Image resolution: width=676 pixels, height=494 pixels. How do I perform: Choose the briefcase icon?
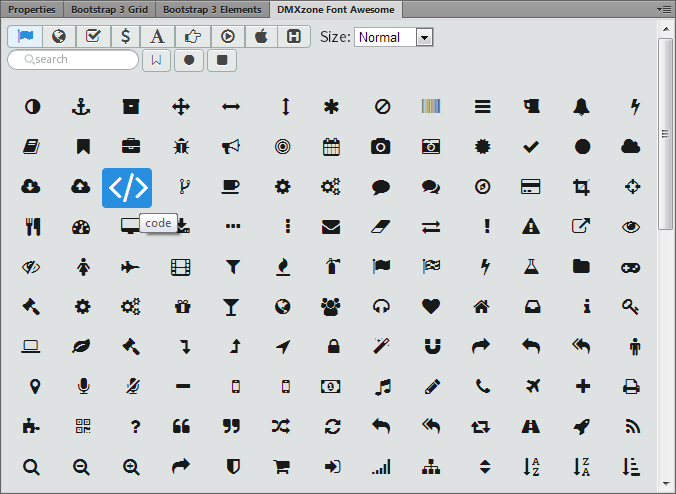[x=131, y=147]
